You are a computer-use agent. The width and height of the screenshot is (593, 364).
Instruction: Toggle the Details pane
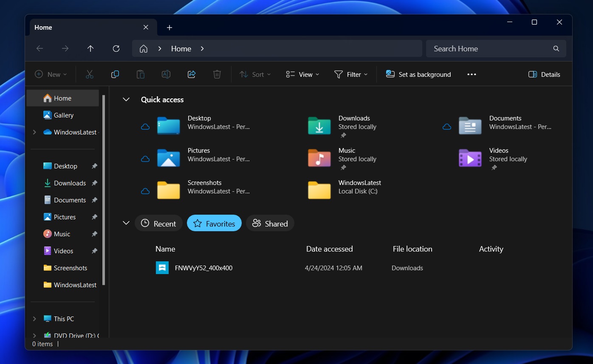(544, 74)
